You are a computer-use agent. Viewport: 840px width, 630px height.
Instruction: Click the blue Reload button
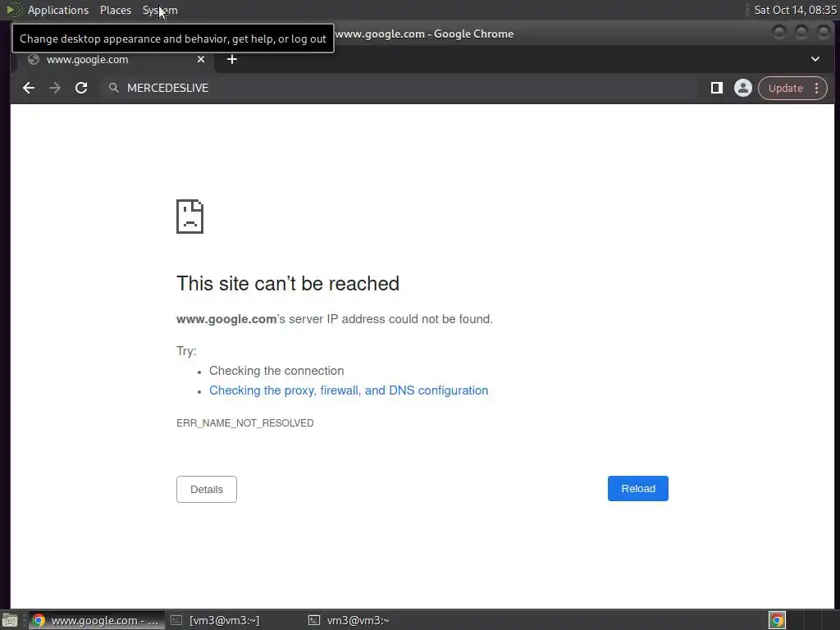click(637, 489)
